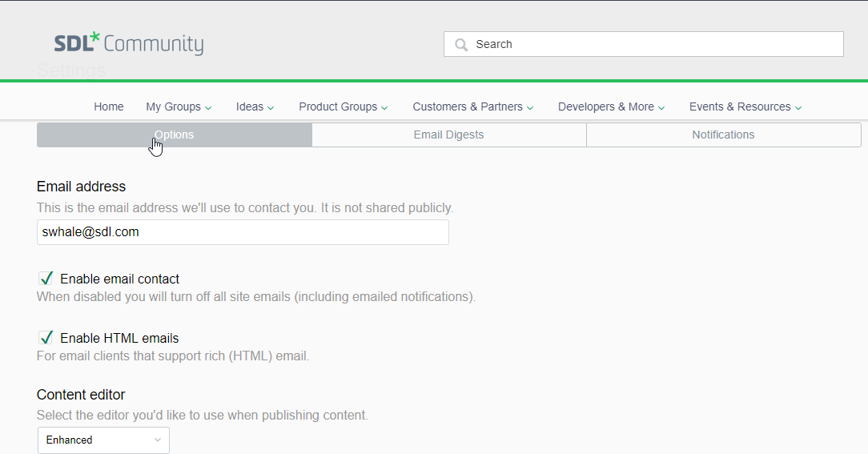Click the chevron beside Product Groups
Image resolution: width=868 pixels, height=454 pixels.
coord(384,107)
